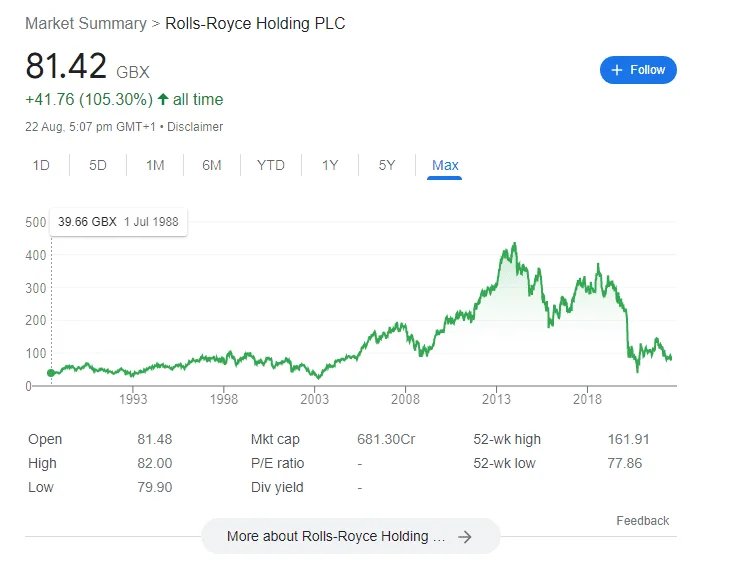The width and height of the screenshot is (752, 565).
Task: Open the Feedback link
Action: pos(642,521)
